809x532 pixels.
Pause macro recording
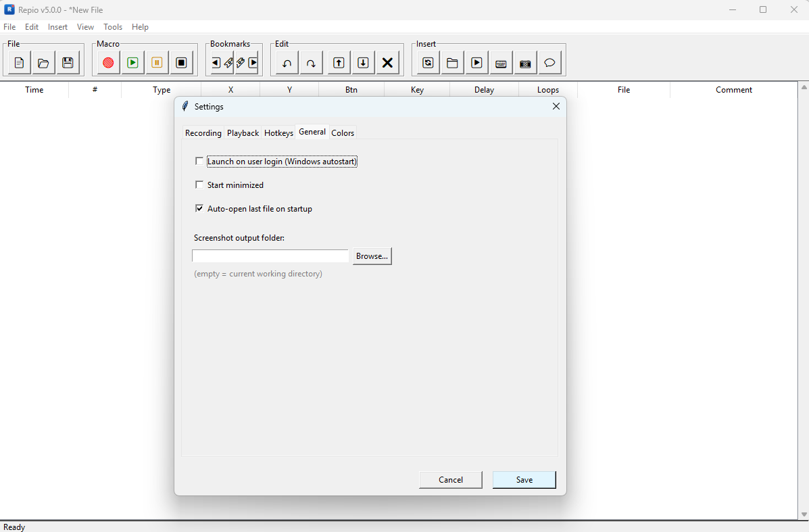coord(157,62)
